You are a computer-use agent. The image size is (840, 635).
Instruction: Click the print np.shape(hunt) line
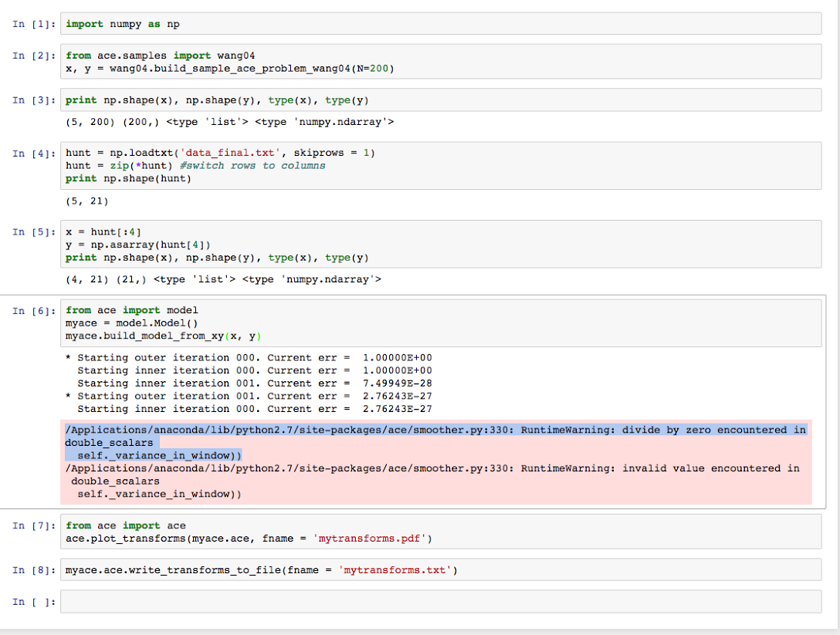(129, 178)
